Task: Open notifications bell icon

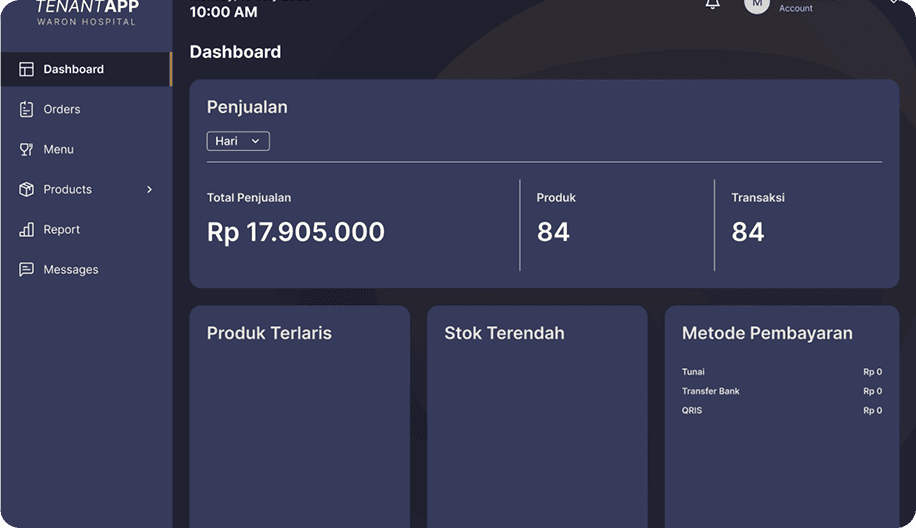Action: 712,4
